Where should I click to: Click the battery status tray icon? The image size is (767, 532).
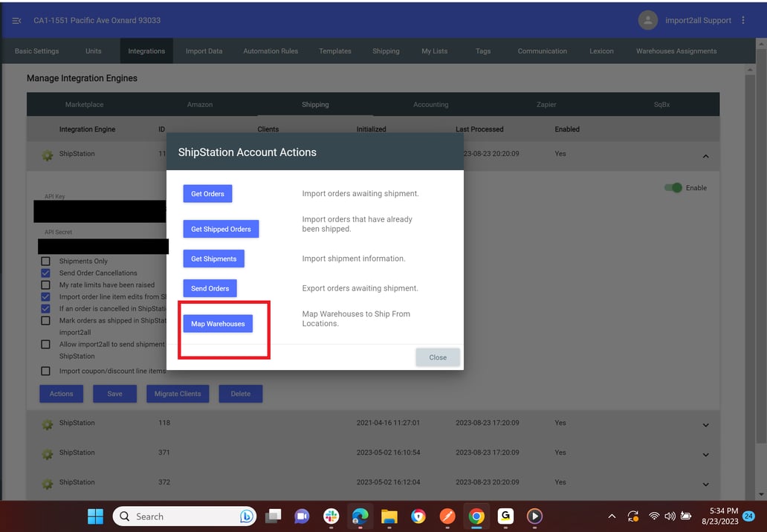686,516
